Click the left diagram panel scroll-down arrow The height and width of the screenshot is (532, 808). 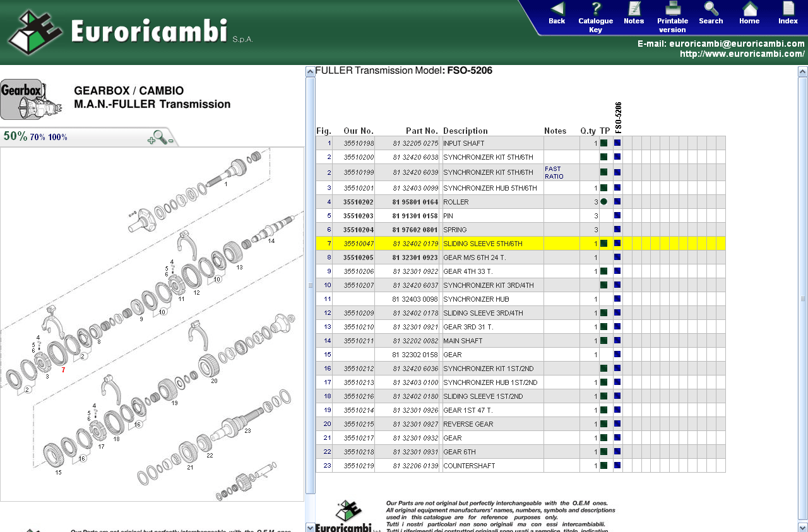(x=310, y=527)
